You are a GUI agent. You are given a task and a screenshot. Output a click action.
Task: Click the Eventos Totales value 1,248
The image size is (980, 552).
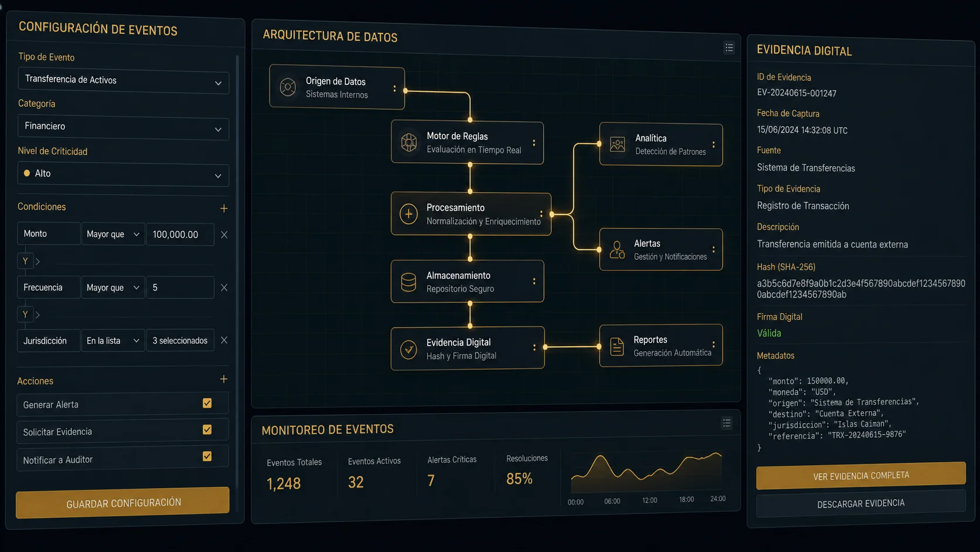point(284,483)
